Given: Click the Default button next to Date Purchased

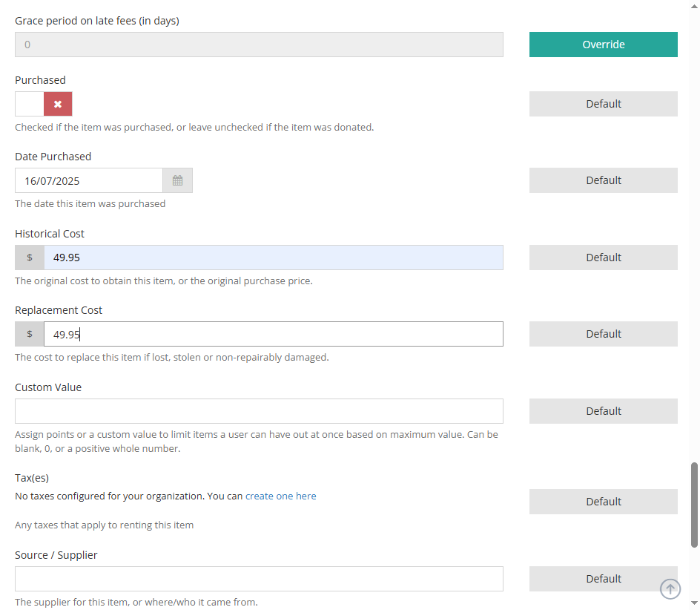Looking at the screenshot, I should tap(603, 180).
